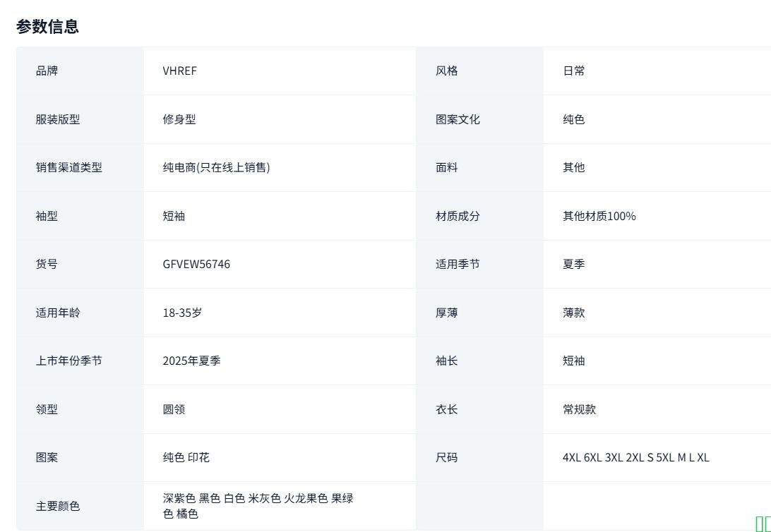Image resolution: width=771 pixels, height=532 pixels.
Task: Select the 夏季 applicable season value
Action: click(x=573, y=264)
